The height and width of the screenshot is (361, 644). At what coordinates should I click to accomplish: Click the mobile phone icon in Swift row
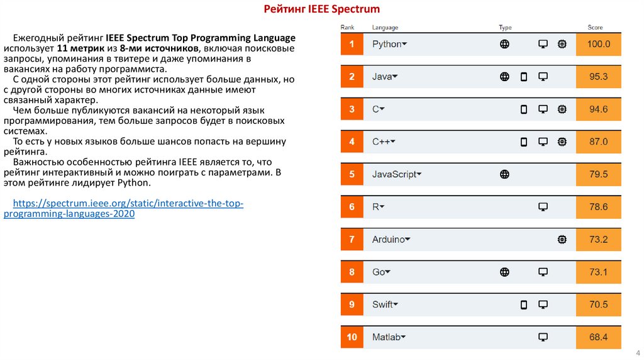point(523,304)
